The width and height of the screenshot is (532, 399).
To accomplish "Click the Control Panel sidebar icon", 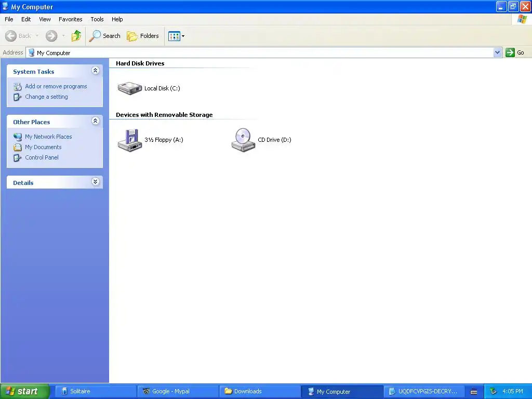I will (x=18, y=158).
